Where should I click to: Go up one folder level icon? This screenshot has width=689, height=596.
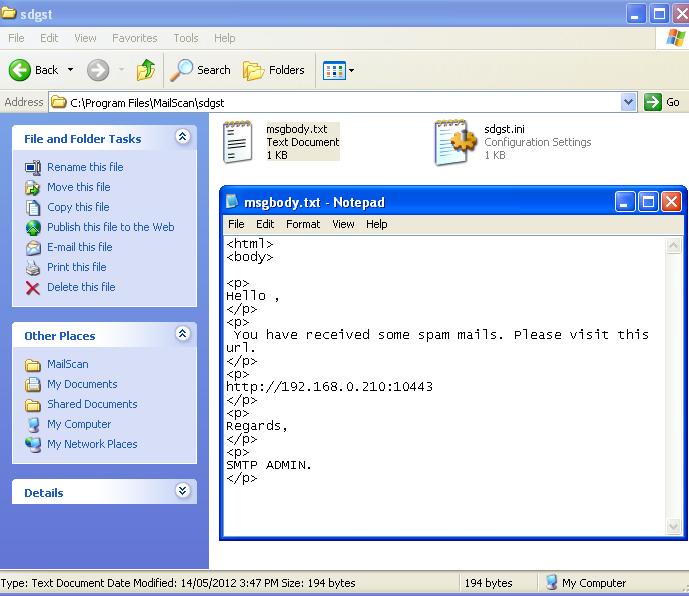[146, 70]
